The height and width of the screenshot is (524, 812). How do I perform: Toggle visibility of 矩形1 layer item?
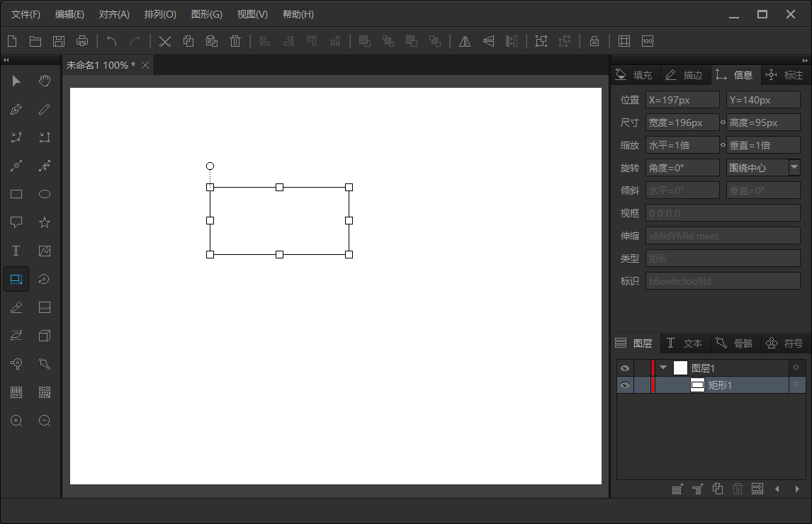[x=625, y=385]
